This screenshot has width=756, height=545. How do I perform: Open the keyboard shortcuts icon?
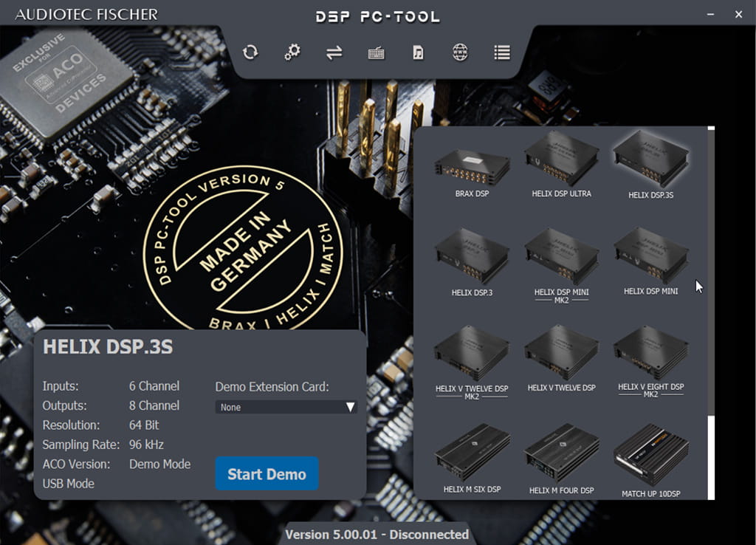(376, 52)
